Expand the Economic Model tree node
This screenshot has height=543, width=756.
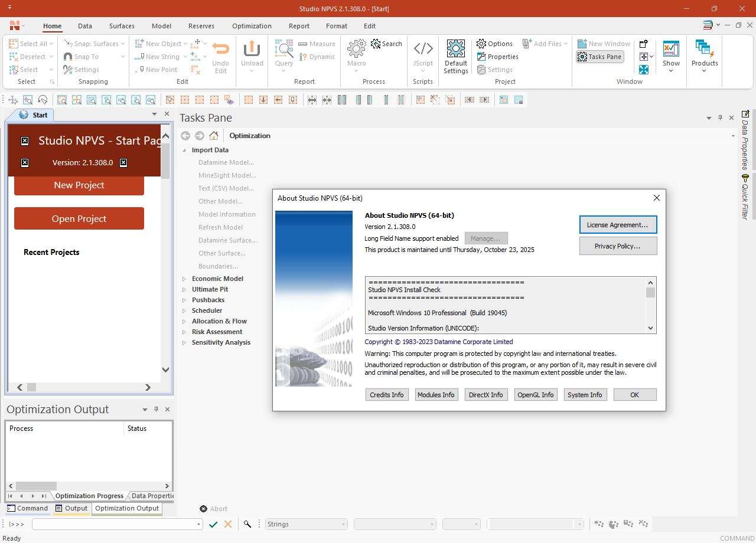184,278
